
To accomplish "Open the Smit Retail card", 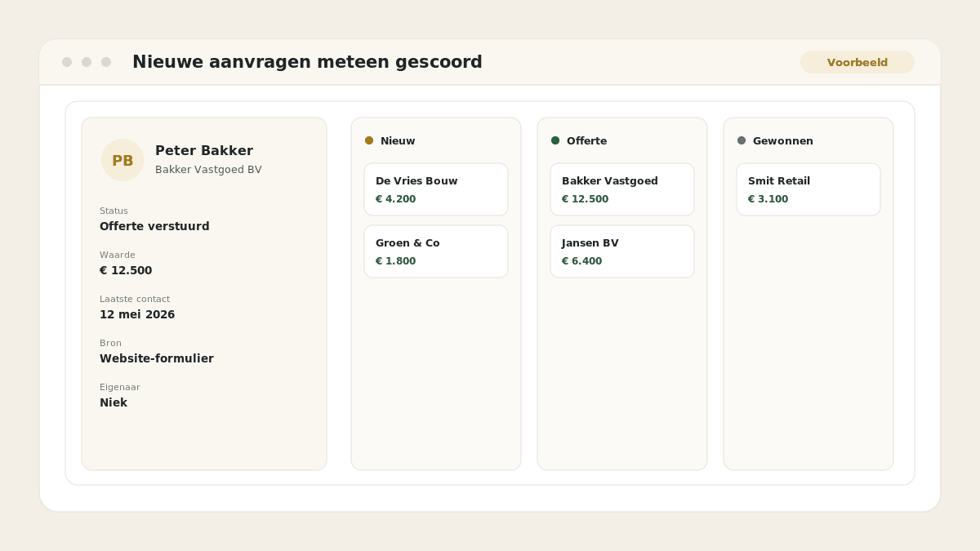I will [808, 189].
